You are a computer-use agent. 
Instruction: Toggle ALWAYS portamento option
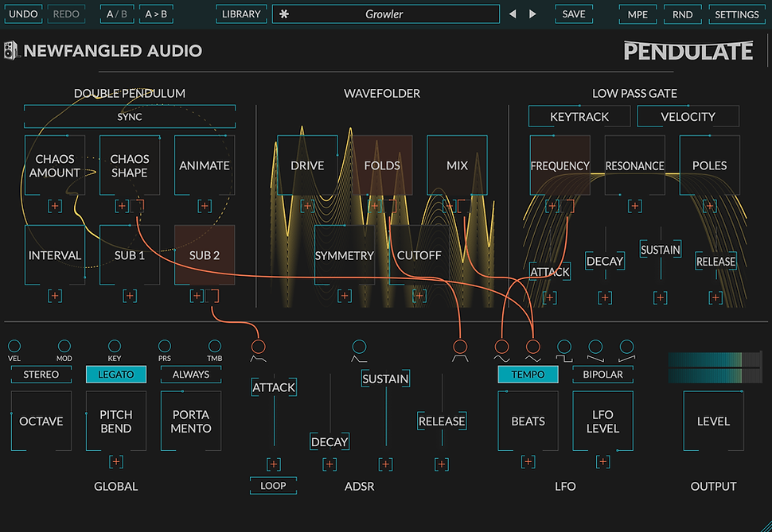click(x=190, y=375)
